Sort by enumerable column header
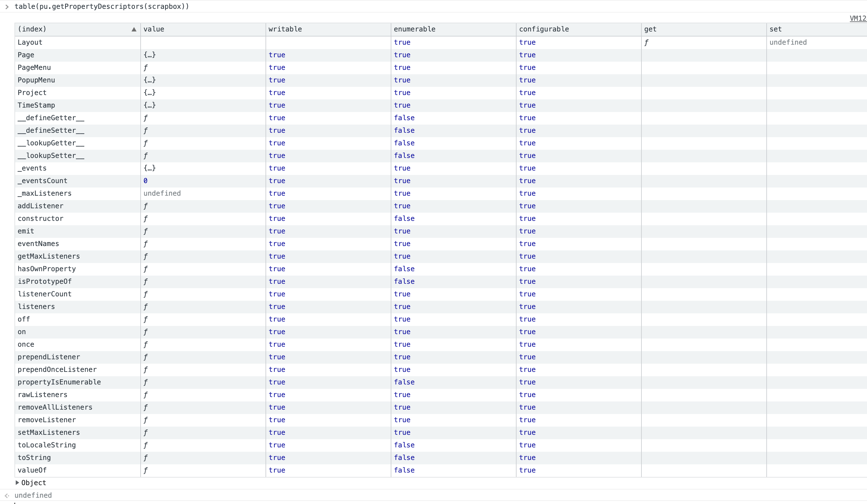This screenshot has height=504, width=867. tap(414, 29)
